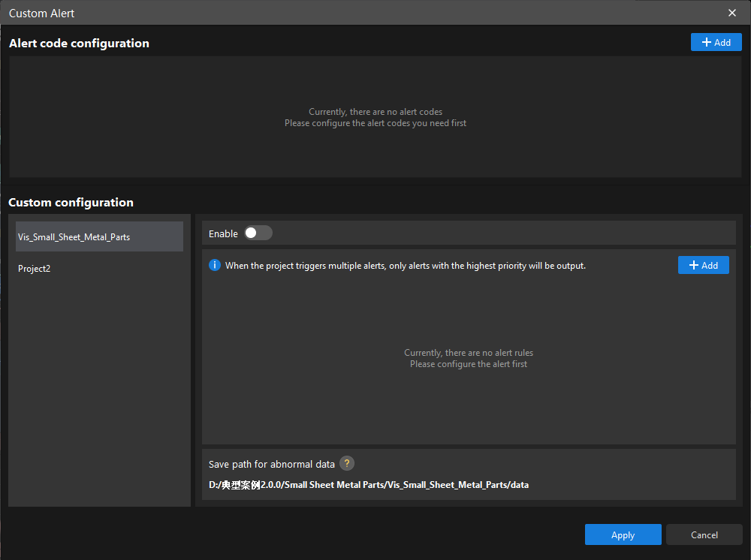Image resolution: width=751 pixels, height=560 pixels.
Task: Select Vis_Small_Sheet_Metal_Parts project
Action: click(x=99, y=236)
